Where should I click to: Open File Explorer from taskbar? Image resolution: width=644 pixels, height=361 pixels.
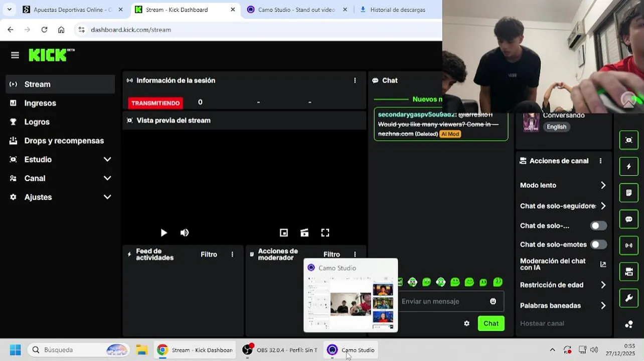click(x=141, y=350)
